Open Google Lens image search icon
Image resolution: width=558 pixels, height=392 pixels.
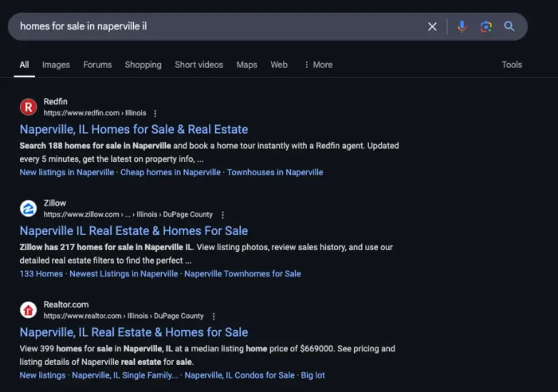485,26
